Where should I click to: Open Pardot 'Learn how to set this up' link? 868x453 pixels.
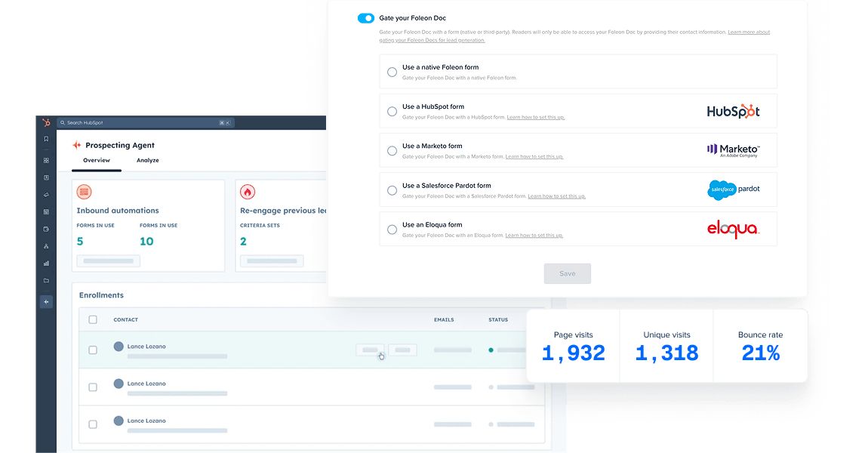[557, 196]
